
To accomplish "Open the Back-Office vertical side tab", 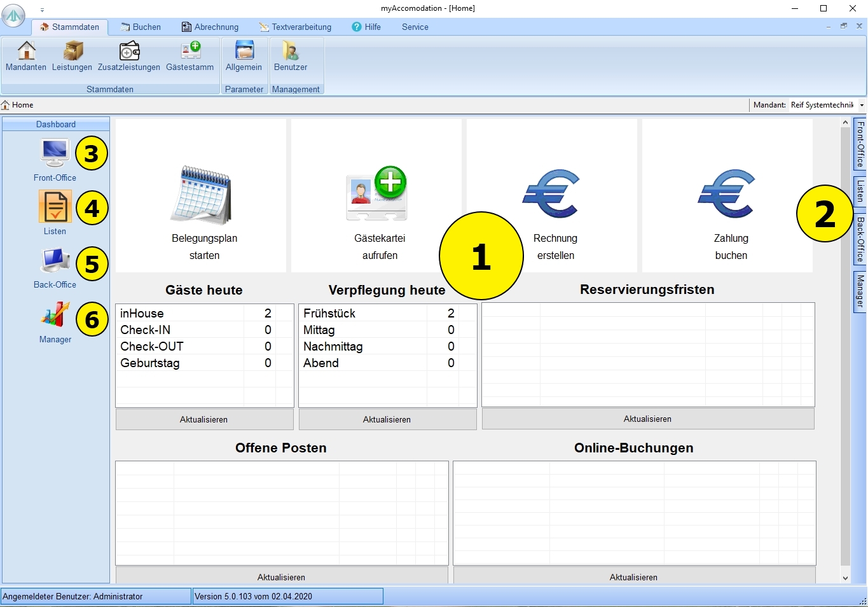I will click(x=860, y=239).
